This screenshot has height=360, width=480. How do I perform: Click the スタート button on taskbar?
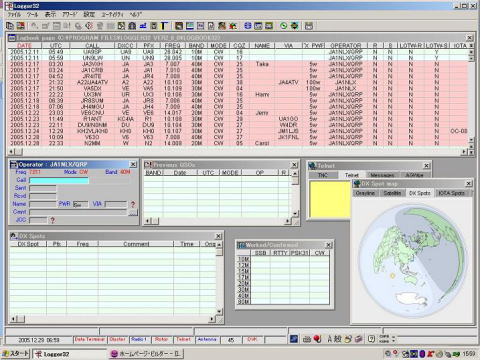[x=15, y=354]
